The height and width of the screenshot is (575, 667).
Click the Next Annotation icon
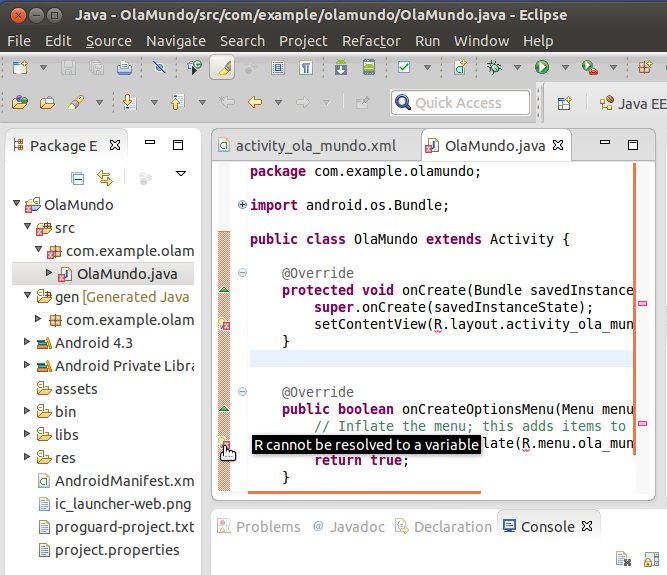coord(129,102)
